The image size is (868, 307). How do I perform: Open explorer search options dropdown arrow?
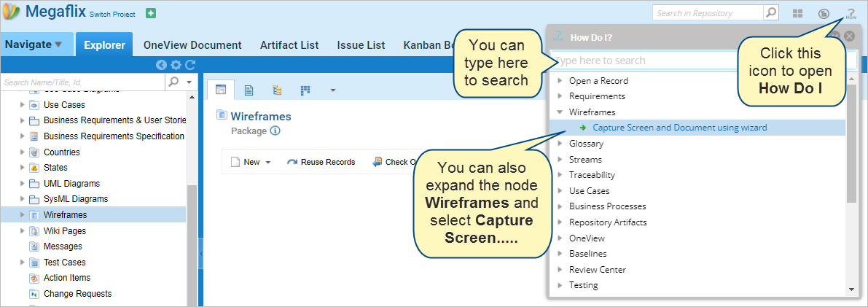(x=189, y=82)
